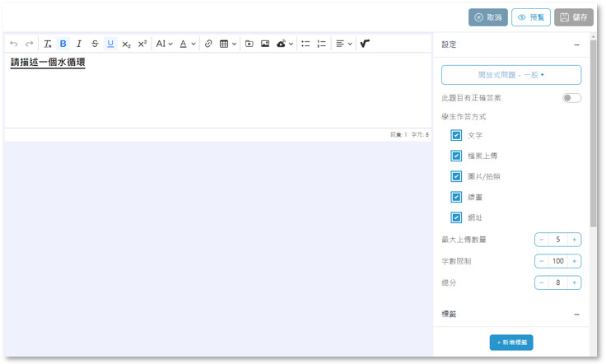
Task: Insert a math formula with the square root icon
Action: click(365, 44)
